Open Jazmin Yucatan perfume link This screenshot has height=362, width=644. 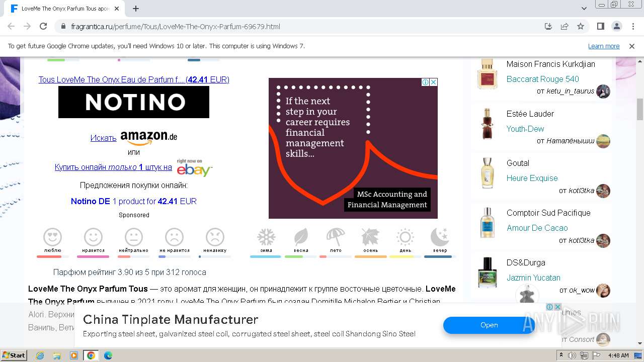pos(533,278)
